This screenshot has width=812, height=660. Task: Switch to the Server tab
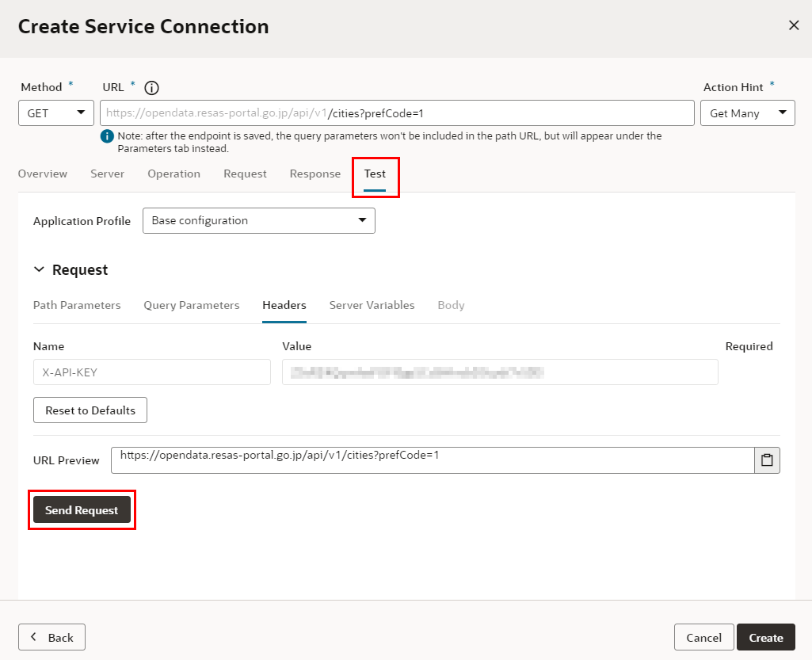coord(107,174)
